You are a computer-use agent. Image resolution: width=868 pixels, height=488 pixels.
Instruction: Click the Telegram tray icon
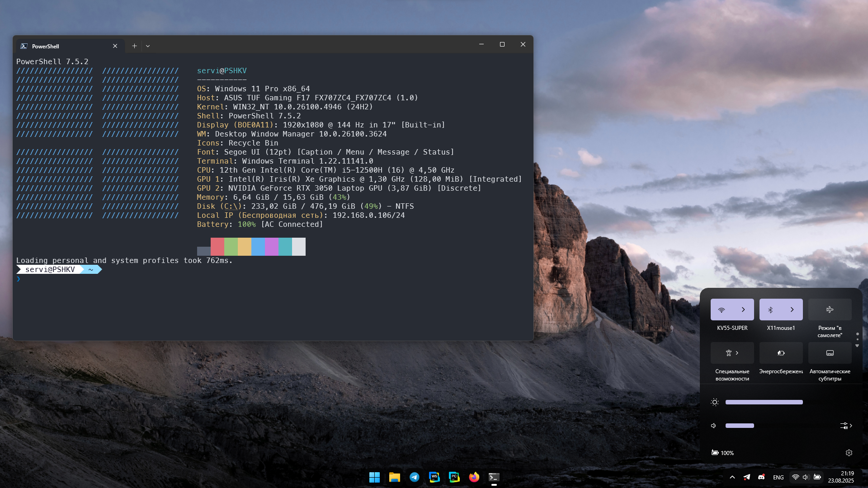click(747, 477)
